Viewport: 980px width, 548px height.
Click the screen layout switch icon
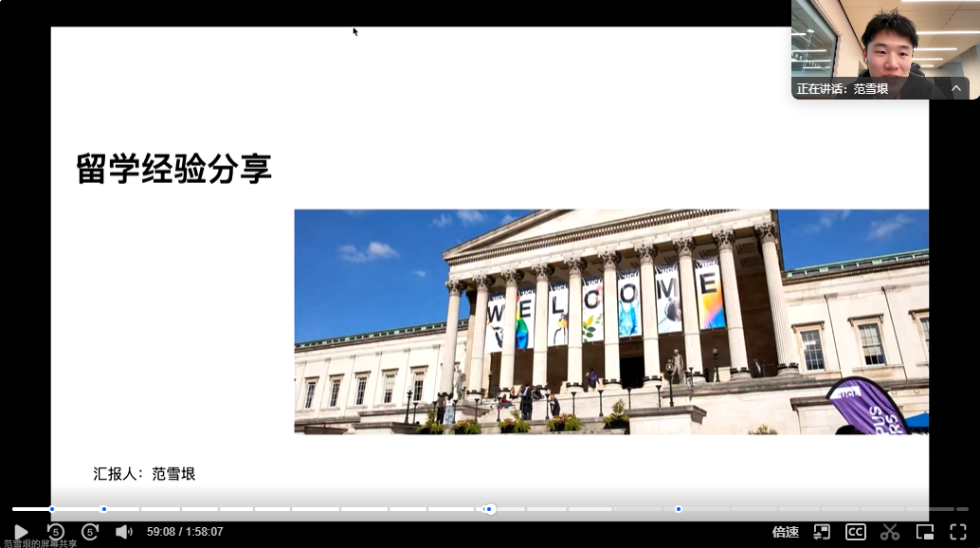pos(822,532)
